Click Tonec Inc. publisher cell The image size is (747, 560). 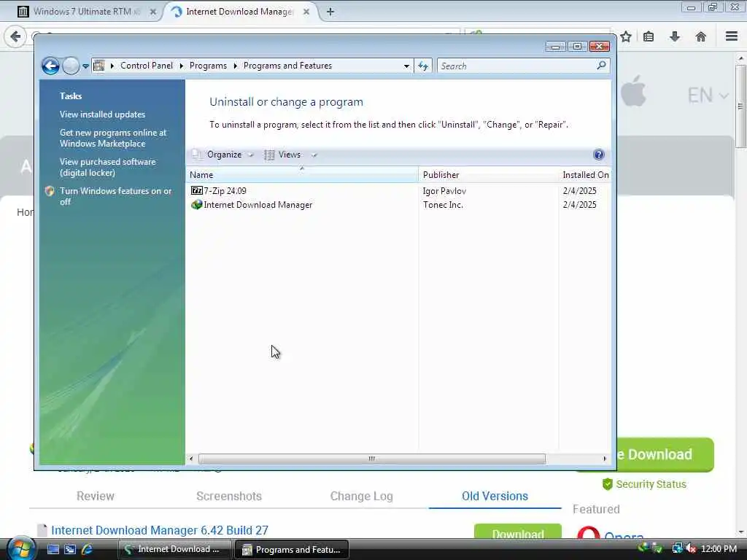pyautogui.click(x=443, y=205)
